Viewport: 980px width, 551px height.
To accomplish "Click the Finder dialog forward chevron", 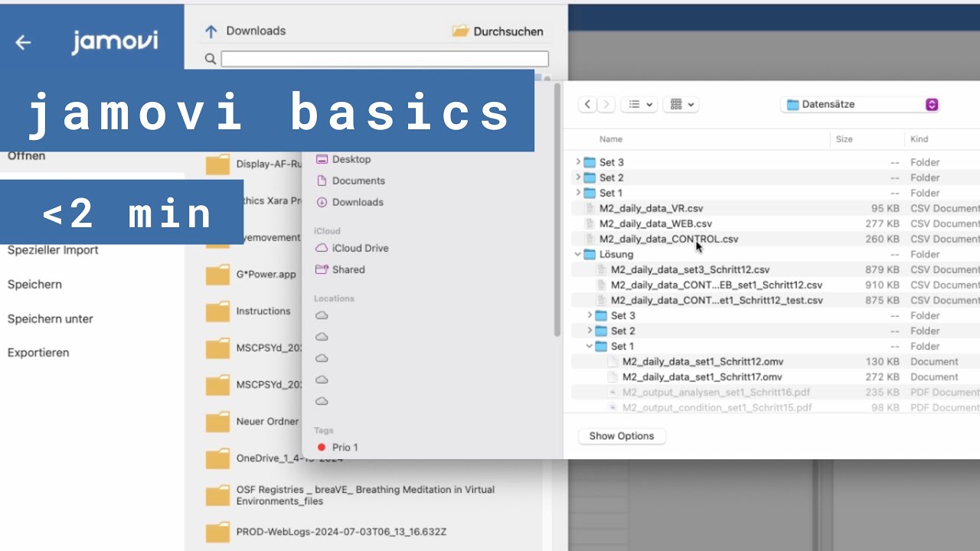I will point(606,105).
